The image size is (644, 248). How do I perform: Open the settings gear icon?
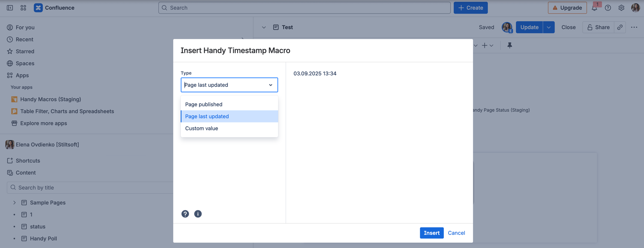coord(621,8)
